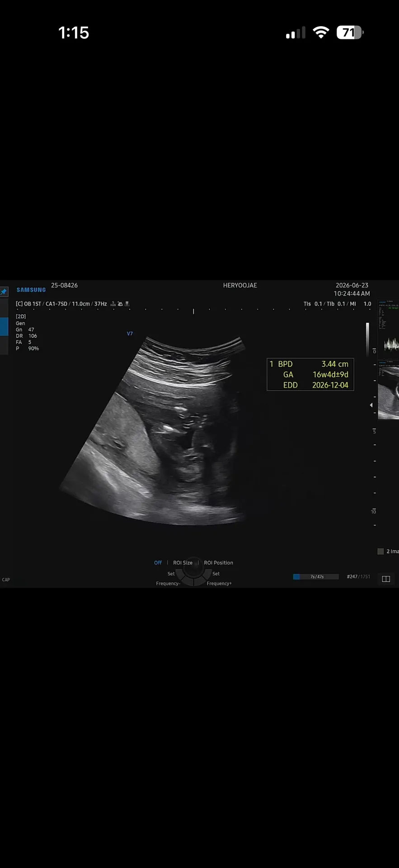Click the Frequency- trackball control
This screenshot has height=868, width=399.
click(x=168, y=584)
